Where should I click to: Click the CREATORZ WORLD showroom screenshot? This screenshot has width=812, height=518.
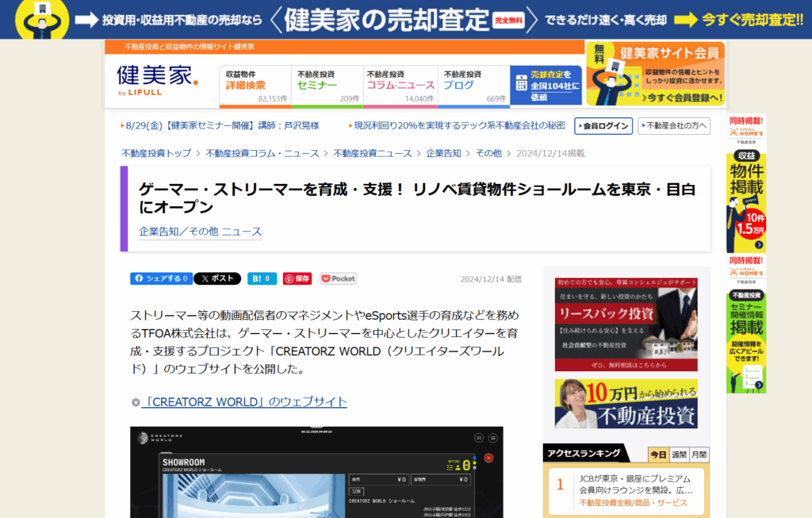[x=316, y=472]
